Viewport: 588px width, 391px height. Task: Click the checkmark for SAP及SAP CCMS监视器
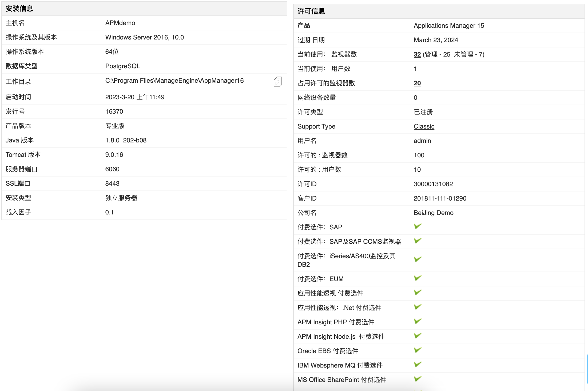coord(418,241)
